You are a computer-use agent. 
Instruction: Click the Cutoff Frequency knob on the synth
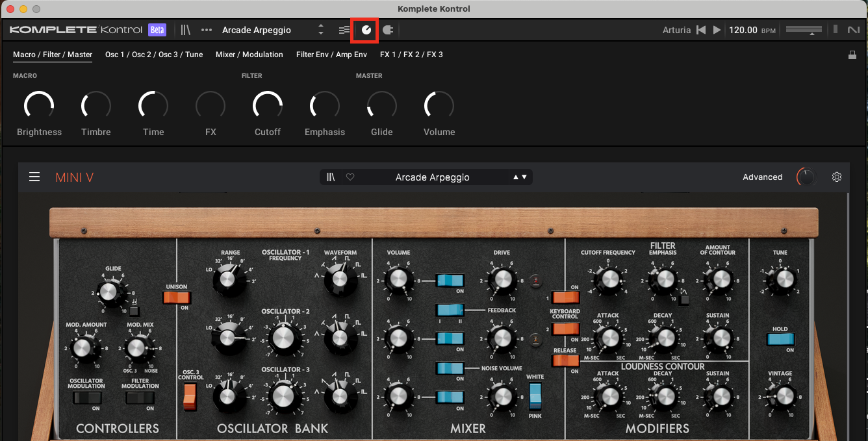coord(609,279)
